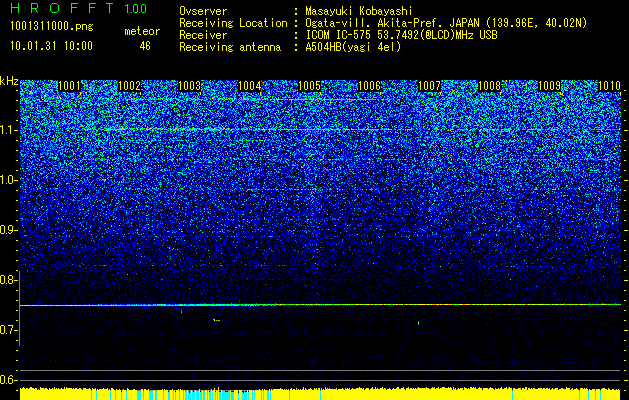The width and height of the screenshot is (629, 400).
Task: Click the 1009 time marker
Action: (x=549, y=86)
